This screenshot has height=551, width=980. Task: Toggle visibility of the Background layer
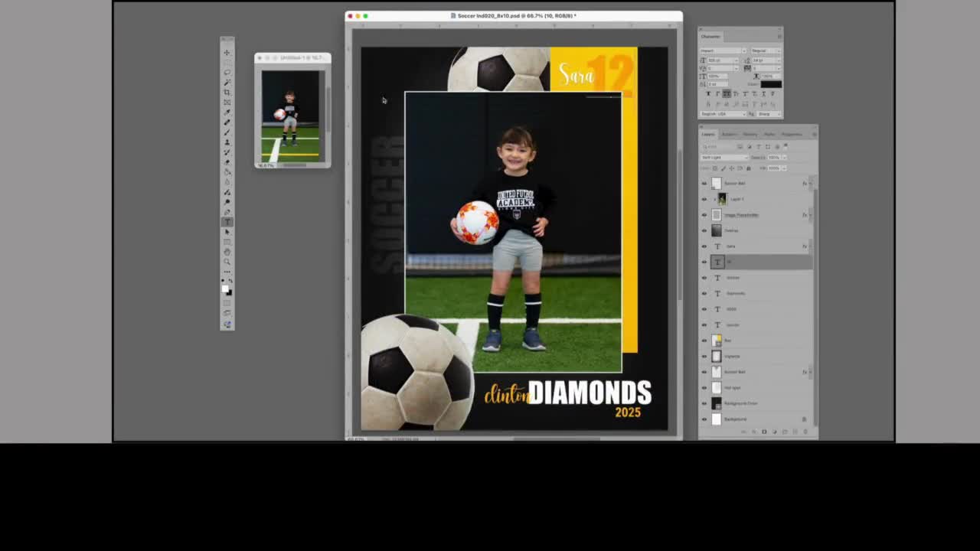(x=704, y=419)
